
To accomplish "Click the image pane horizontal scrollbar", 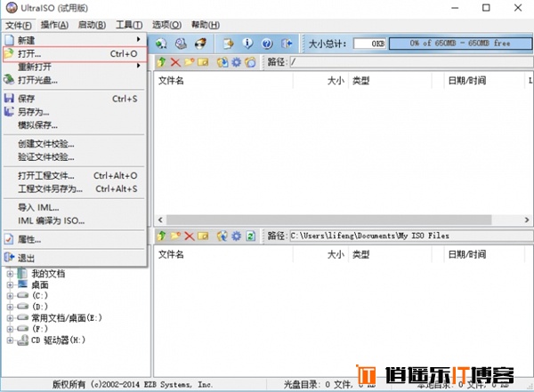I will click(x=329, y=220).
